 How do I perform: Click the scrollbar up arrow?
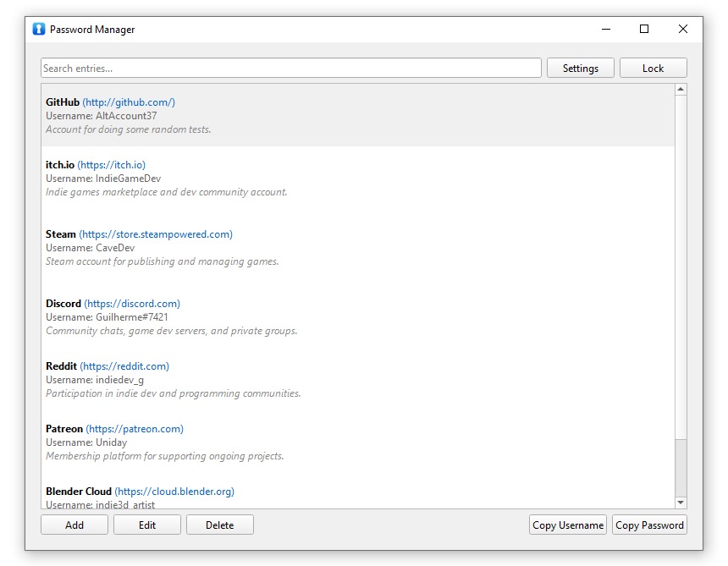coord(681,89)
